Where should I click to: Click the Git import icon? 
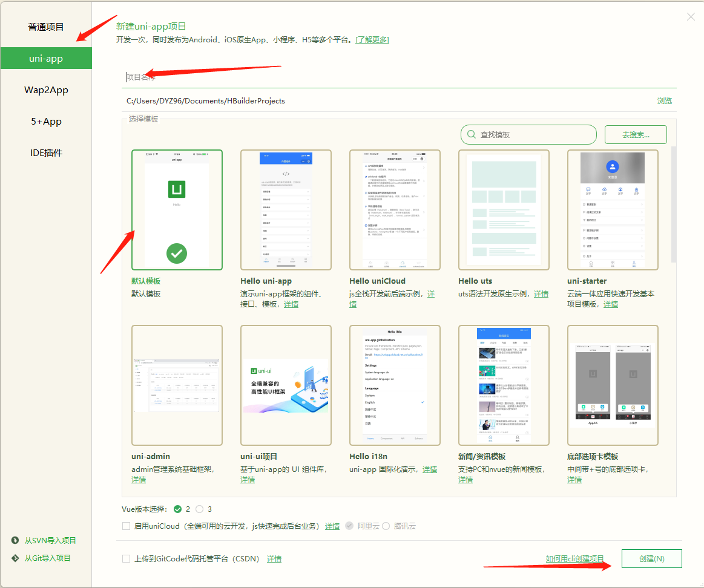click(x=15, y=558)
